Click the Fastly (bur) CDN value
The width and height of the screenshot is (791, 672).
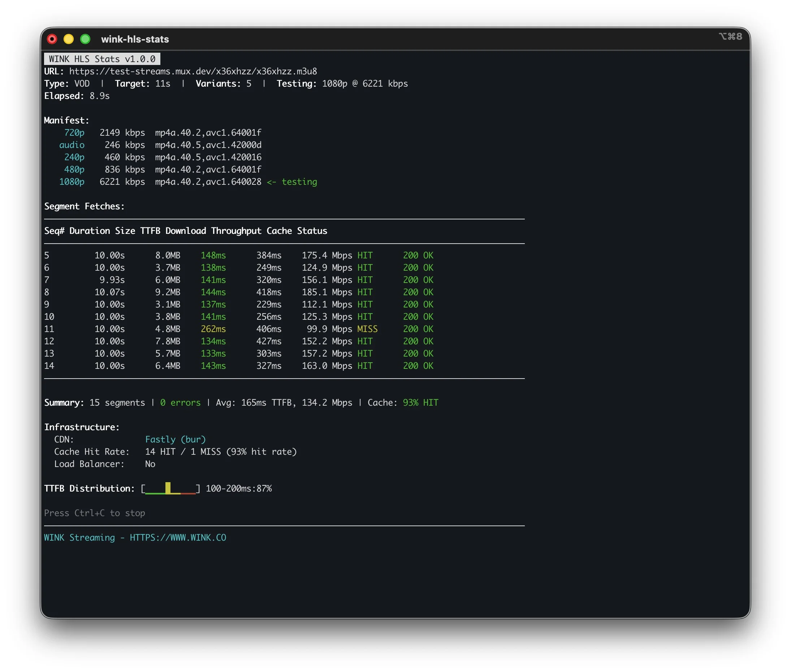coord(175,439)
